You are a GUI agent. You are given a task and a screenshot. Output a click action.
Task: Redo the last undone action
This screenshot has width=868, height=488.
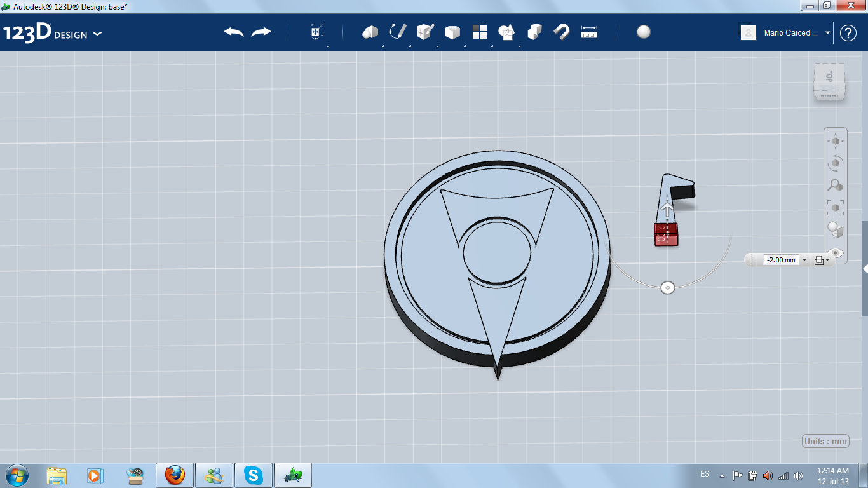[x=261, y=32]
